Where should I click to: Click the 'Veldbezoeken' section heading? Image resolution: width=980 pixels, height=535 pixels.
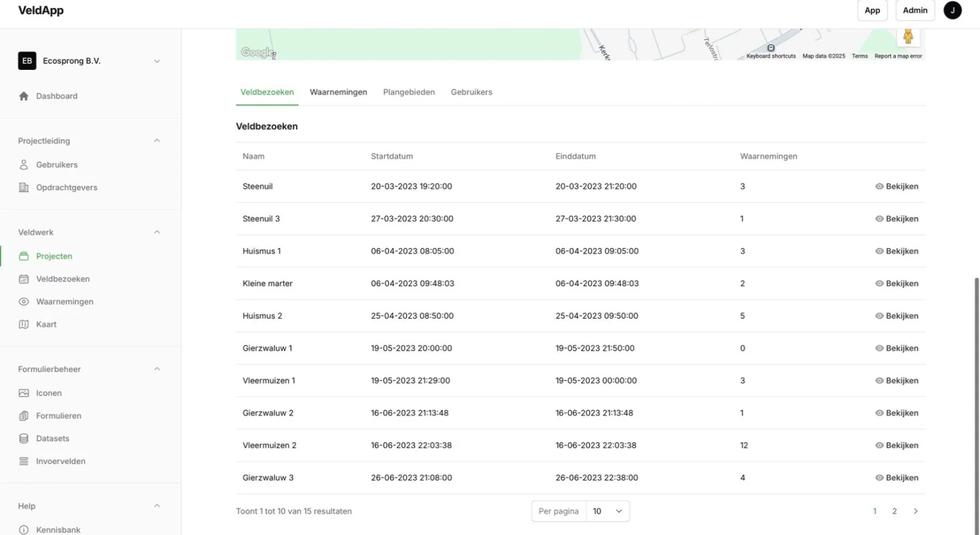tap(267, 126)
